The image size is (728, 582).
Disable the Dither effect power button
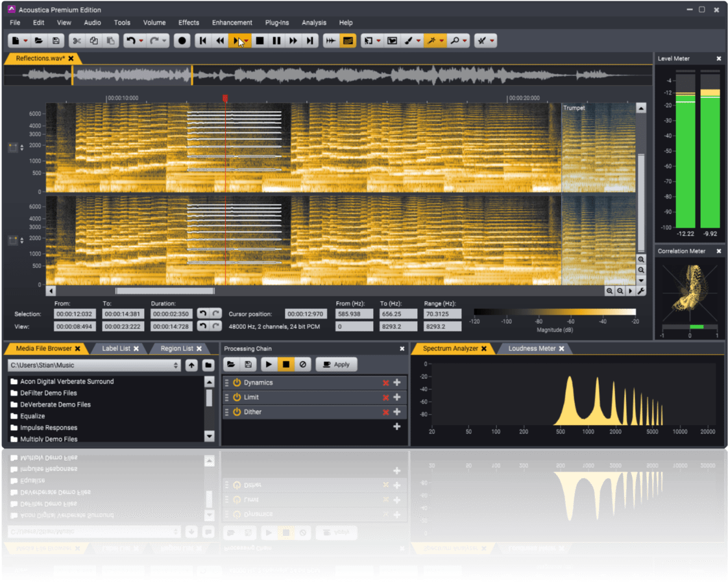[x=237, y=412]
